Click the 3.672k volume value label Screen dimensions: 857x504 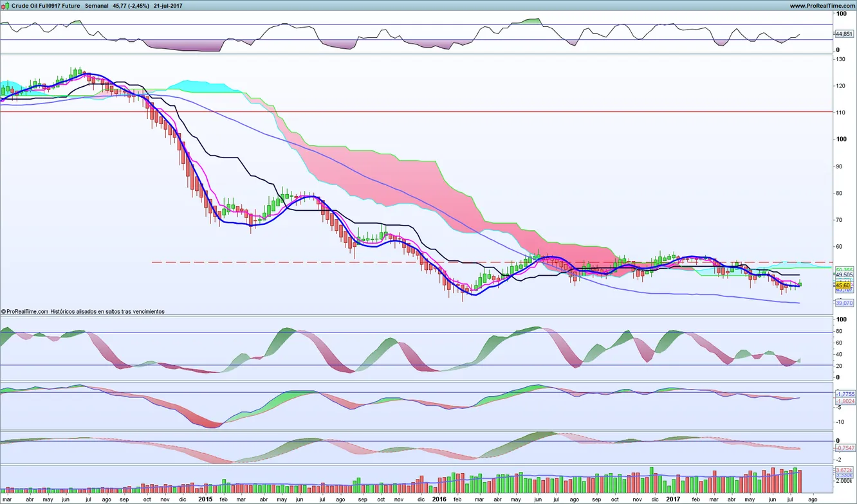(843, 470)
